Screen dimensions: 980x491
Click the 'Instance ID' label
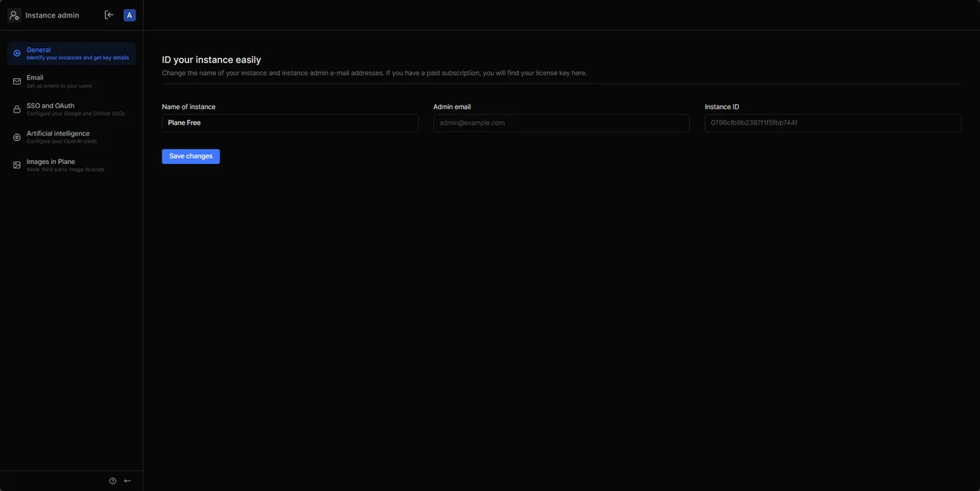pos(722,107)
